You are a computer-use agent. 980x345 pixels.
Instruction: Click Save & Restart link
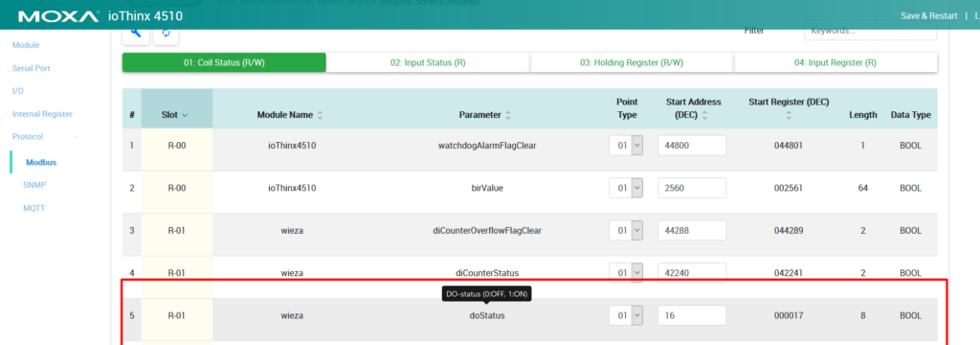coord(928,15)
